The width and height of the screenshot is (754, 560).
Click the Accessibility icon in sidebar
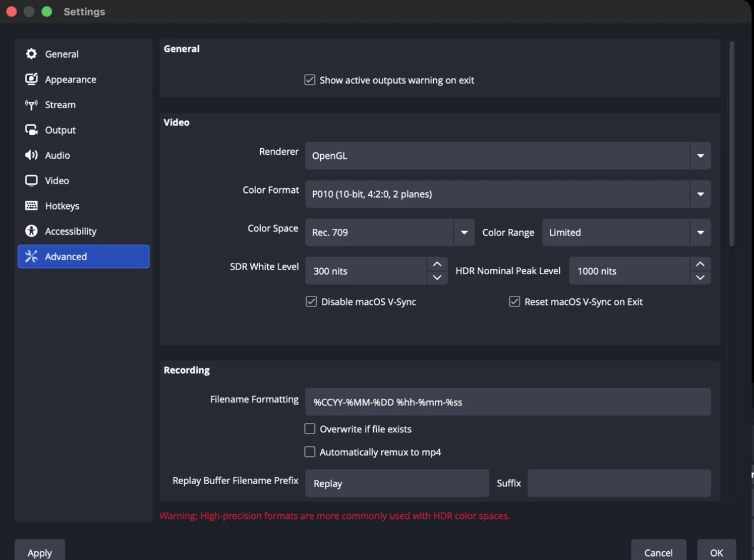31,231
